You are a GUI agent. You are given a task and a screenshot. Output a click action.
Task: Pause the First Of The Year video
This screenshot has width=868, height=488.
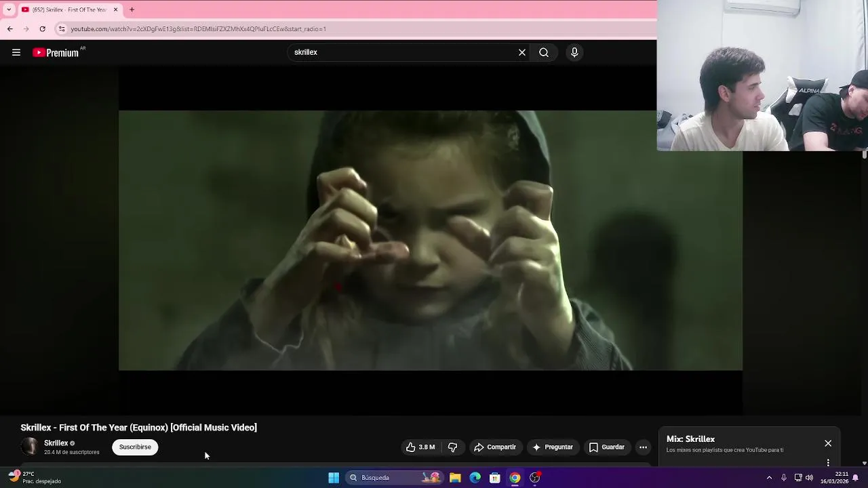tap(431, 240)
